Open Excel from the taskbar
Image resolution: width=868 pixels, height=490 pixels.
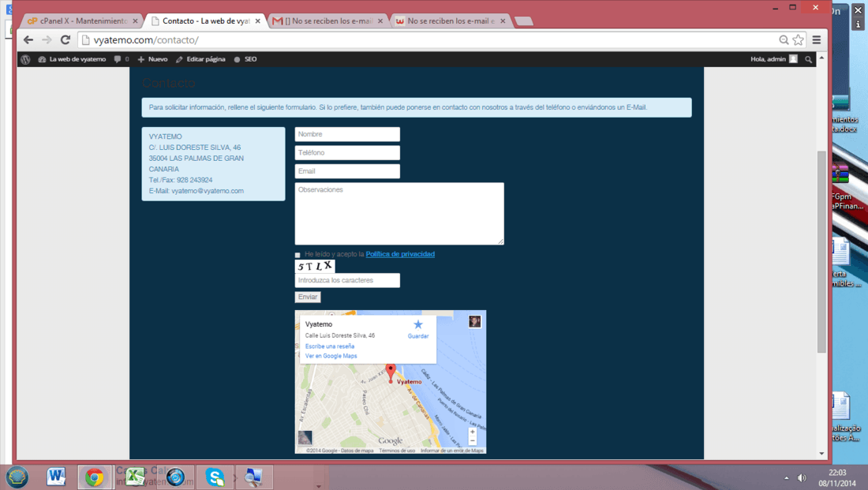point(134,477)
